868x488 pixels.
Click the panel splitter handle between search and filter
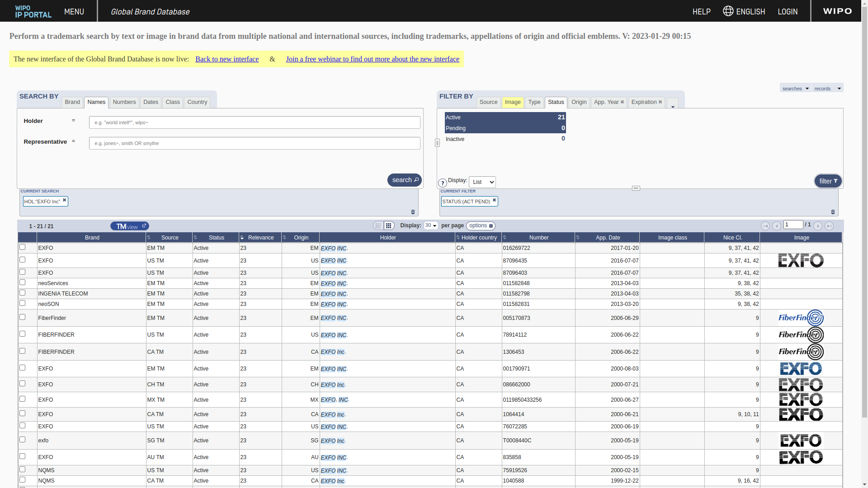[x=437, y=143]
